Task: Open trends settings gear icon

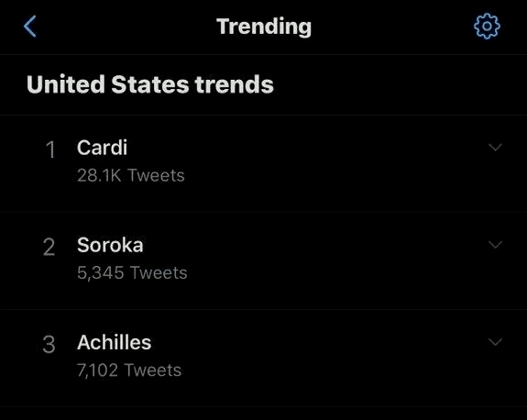Action: [x=487, y=27]
